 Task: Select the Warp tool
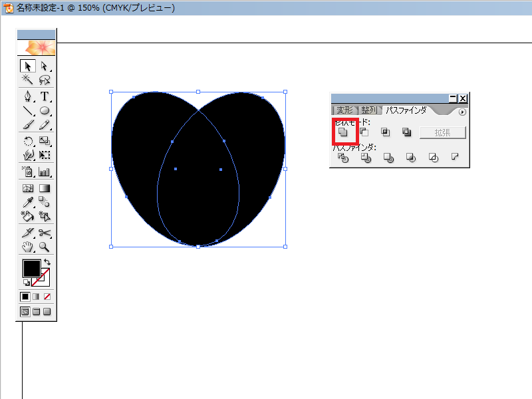[x=28, y=155]
